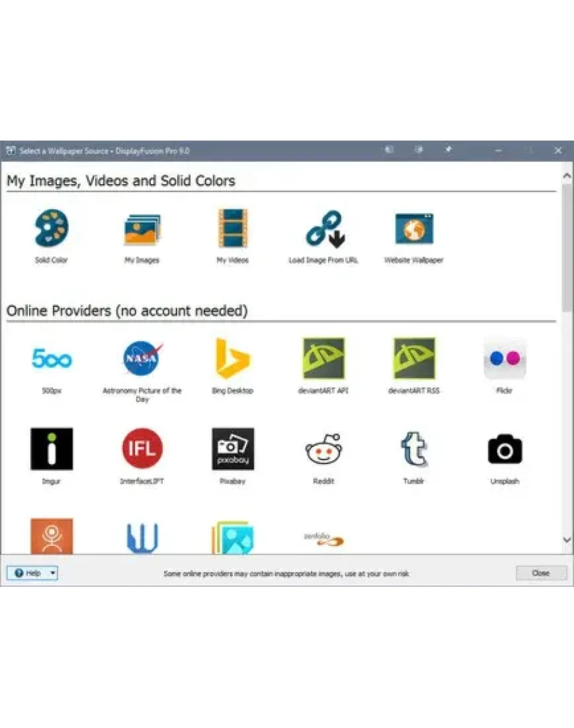Select the InterfaceLIFT provider
The image size is (574, 728).
[x=142, y=449]
